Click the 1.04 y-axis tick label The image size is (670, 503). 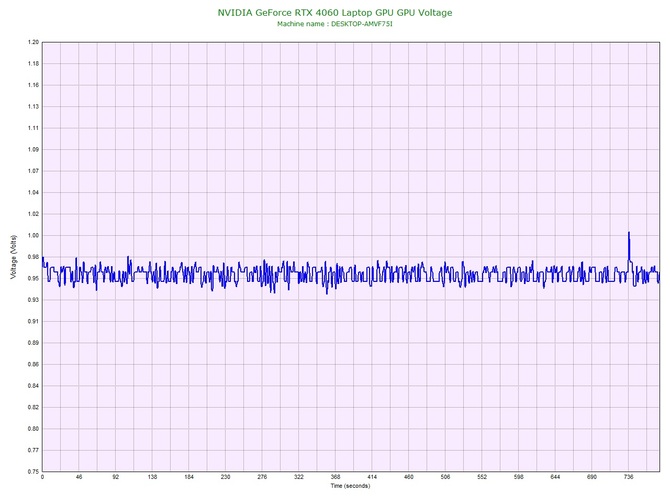pyautogui.click(x=33, y=193)
